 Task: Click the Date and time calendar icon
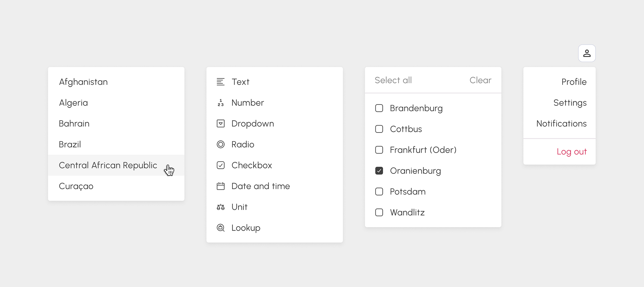click(x=221, y=186)
